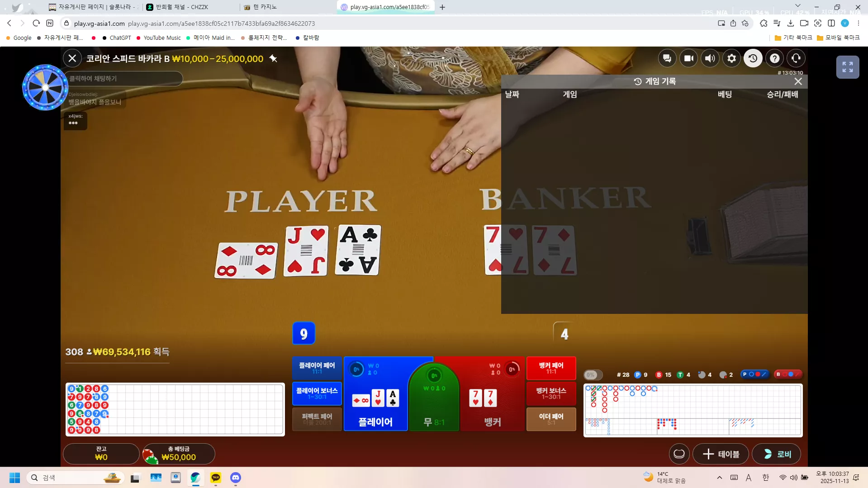Add another table with + 테이블
The image size is (868, 488).
click(x=721, y=454)
